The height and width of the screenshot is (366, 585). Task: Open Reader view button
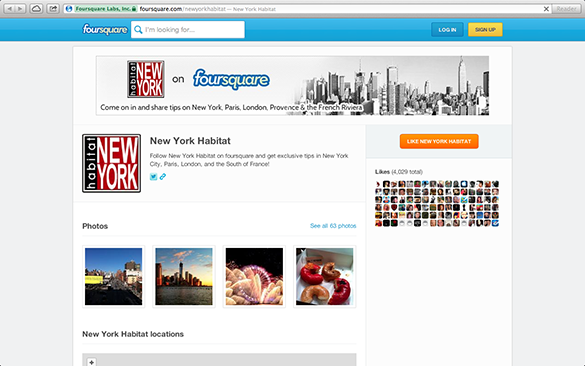[566, 9]
